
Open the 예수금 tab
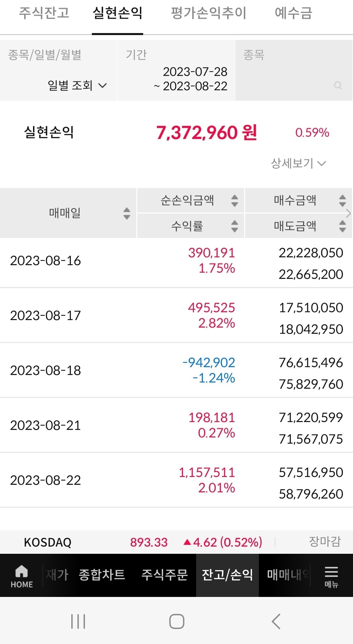click(x=293, y=14)
